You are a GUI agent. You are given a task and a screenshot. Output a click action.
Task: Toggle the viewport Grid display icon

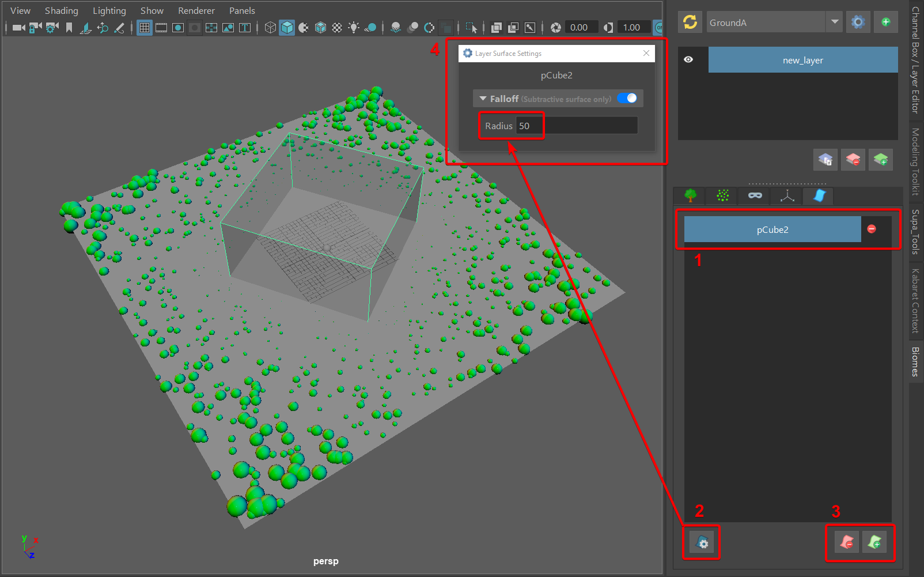point(145,27)
